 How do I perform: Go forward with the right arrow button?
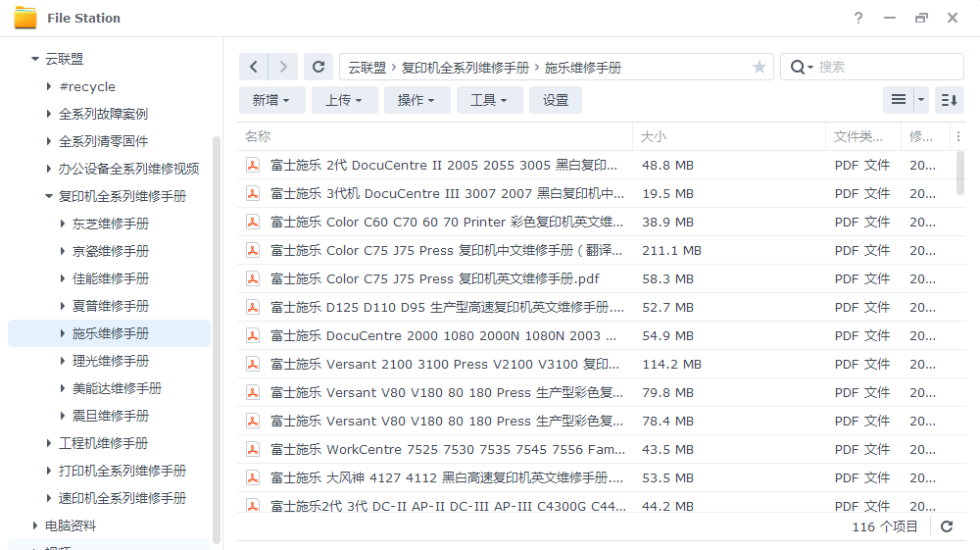coord(283,67)
